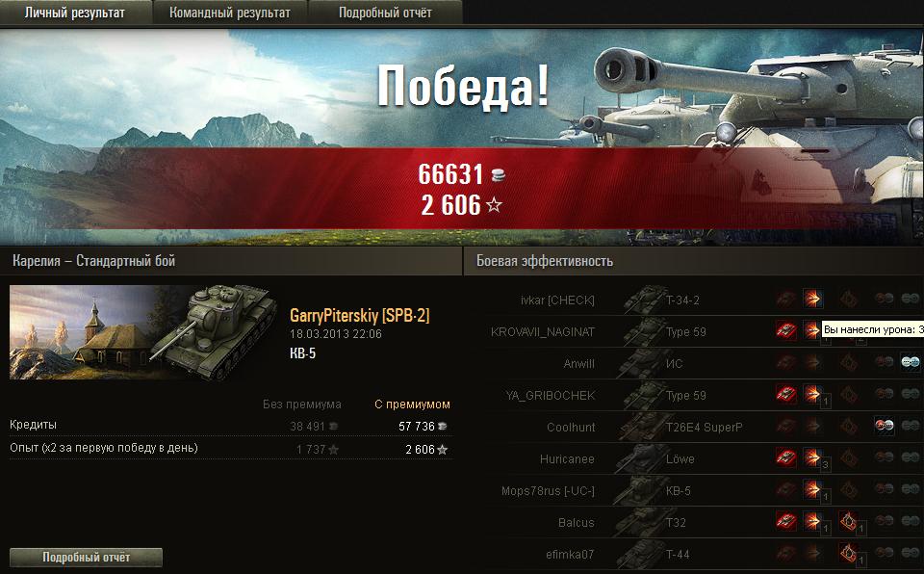Switch to the Подробный отчёт tab

[385, 13]
